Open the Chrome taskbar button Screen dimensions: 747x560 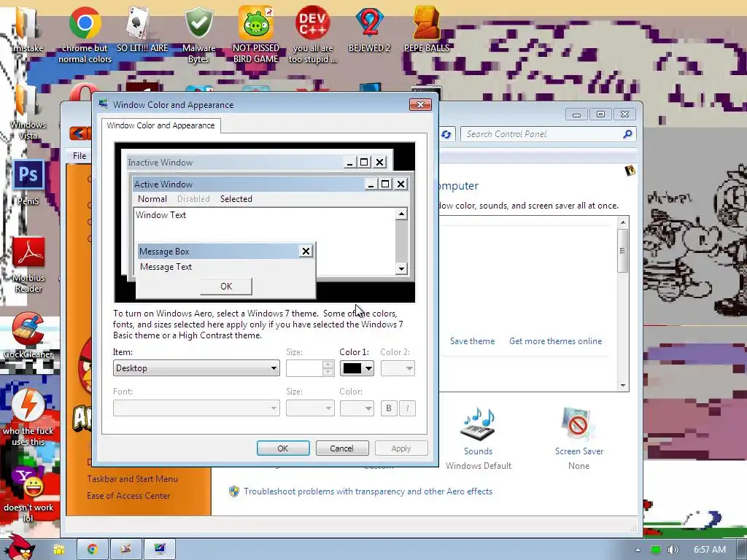click(92, 549)
